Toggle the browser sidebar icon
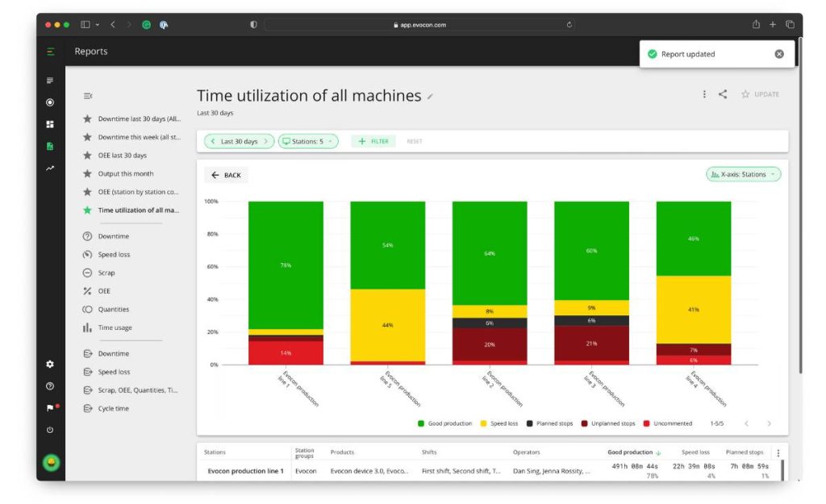 [x=86, y=24]
